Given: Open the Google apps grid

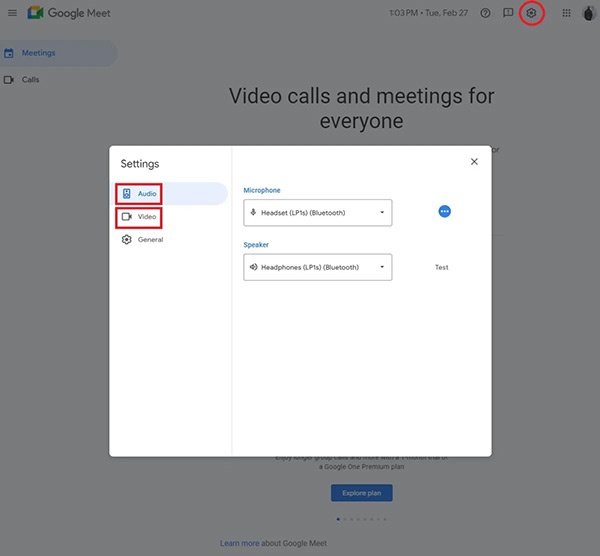Looking at the screenshot, I should pyautogui.click(x=566, y=13).
